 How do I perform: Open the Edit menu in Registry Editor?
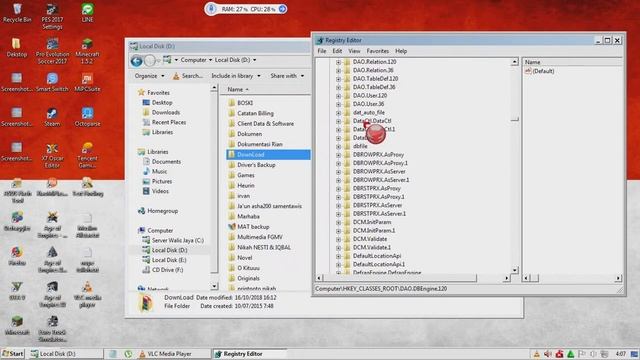click(337, 51)
